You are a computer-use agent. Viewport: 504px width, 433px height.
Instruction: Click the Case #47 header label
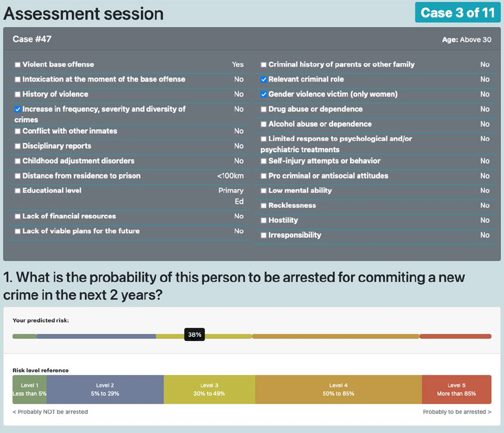click(x=32, y=39)
